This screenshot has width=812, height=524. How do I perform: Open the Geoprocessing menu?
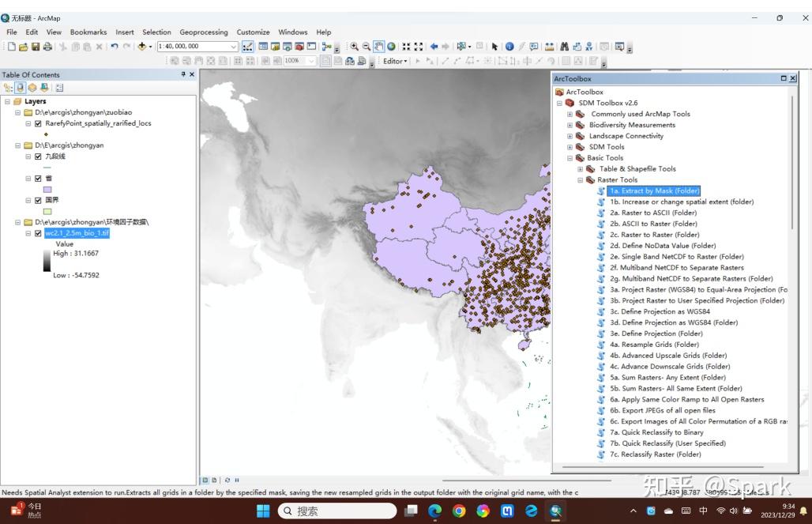(203, 32)
